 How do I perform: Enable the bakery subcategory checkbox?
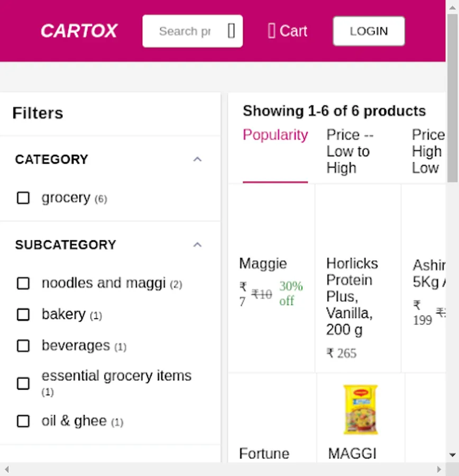[23, 315]
